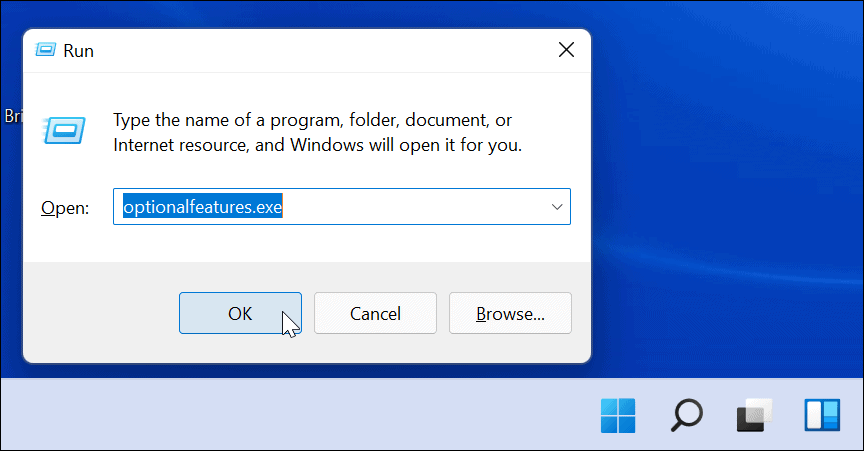Open the Windows Start menu

tap(617, 415)
